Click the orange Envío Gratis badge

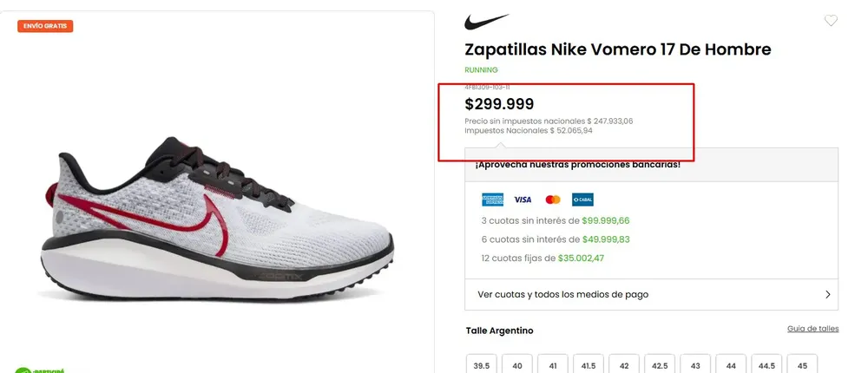(45, 26)
